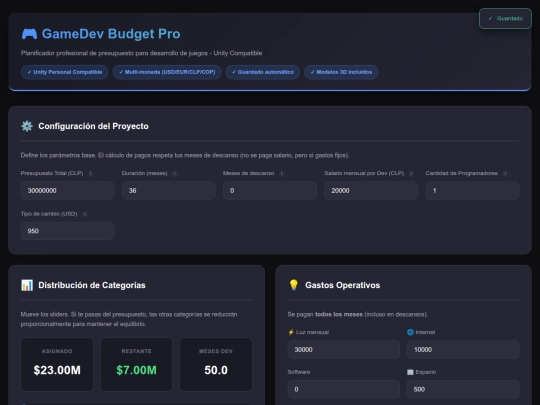540x405 pixels.
Task: Click the Modelos 3D incluidos badge
Action: pyautogui.click(x=341, y=72)
